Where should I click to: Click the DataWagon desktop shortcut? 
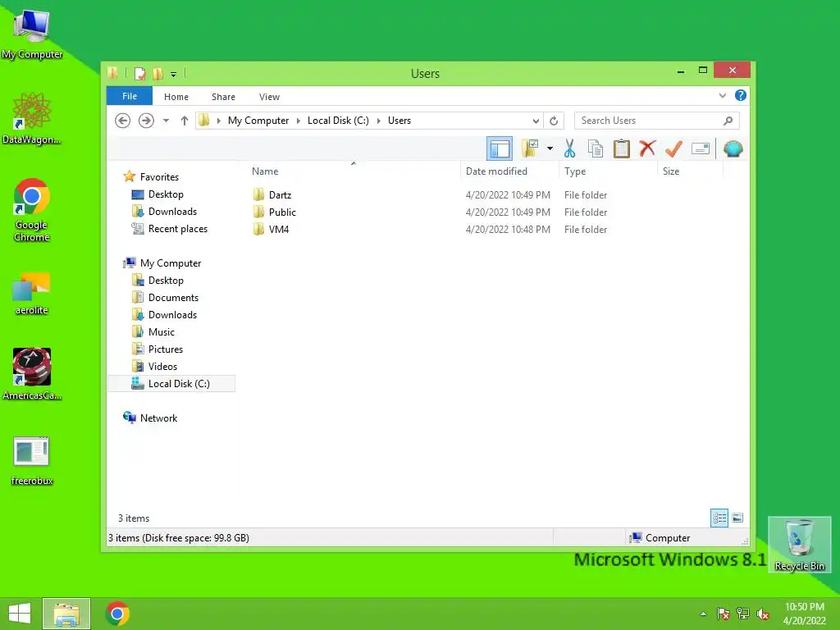pos(32,118)
